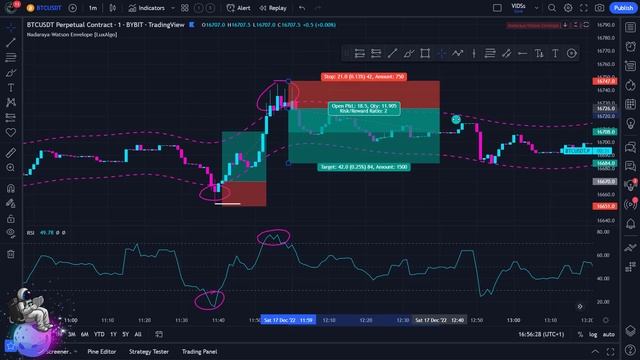
Task: Click the Publish button
Action: (623, 8)
